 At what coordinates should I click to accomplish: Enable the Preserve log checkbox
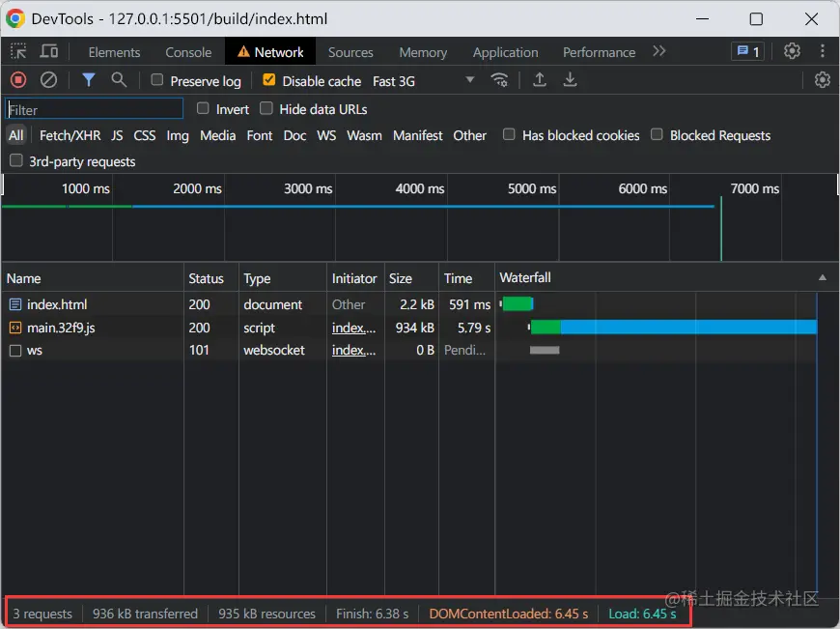(x=157, y=80)
